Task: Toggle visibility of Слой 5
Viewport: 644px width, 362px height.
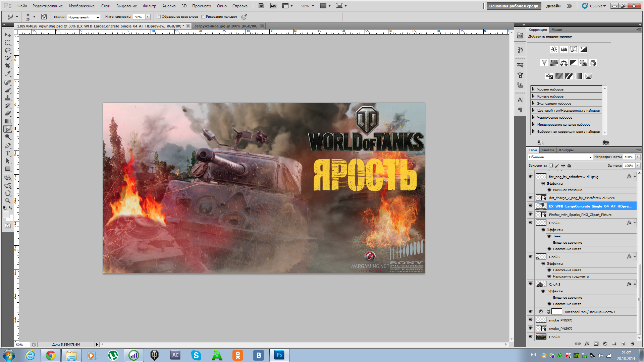Action: (x=530, y=256)
